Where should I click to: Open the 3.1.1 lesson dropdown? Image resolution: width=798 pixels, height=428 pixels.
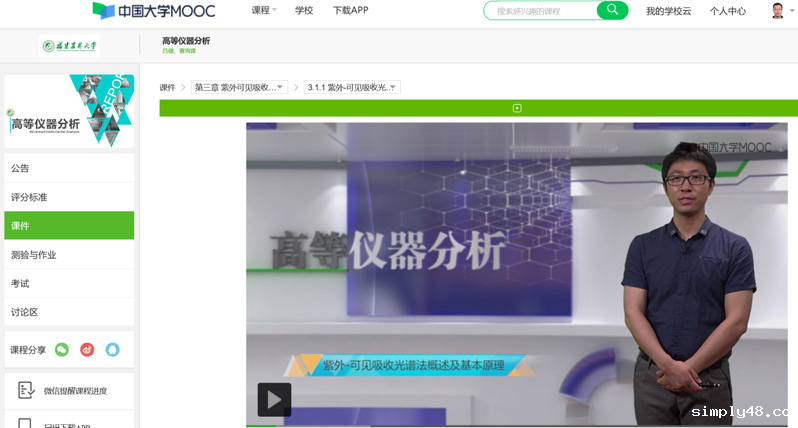[352, 88]
